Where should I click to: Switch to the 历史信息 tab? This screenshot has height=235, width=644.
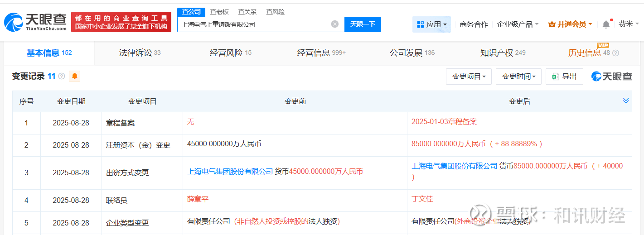[x=589, y=53]
